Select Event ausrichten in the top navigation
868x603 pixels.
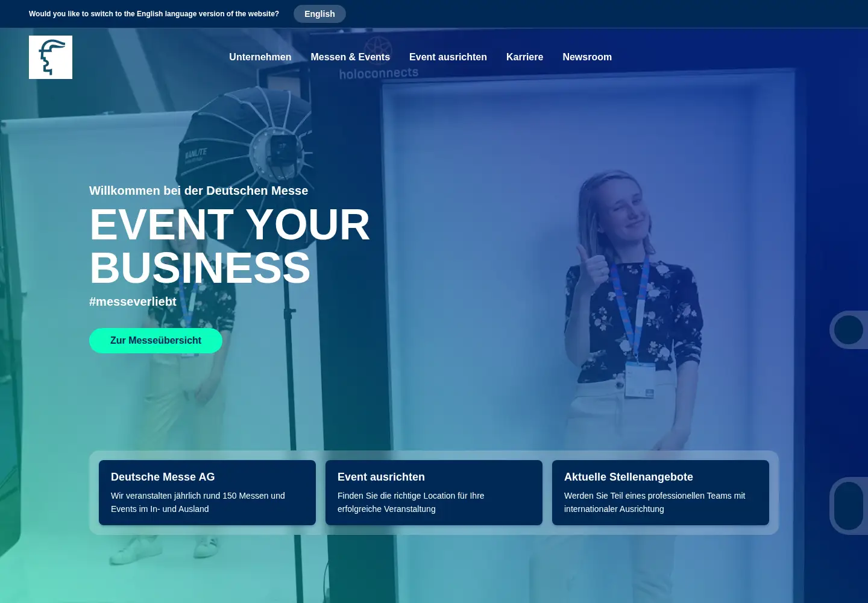click(448, 57)
